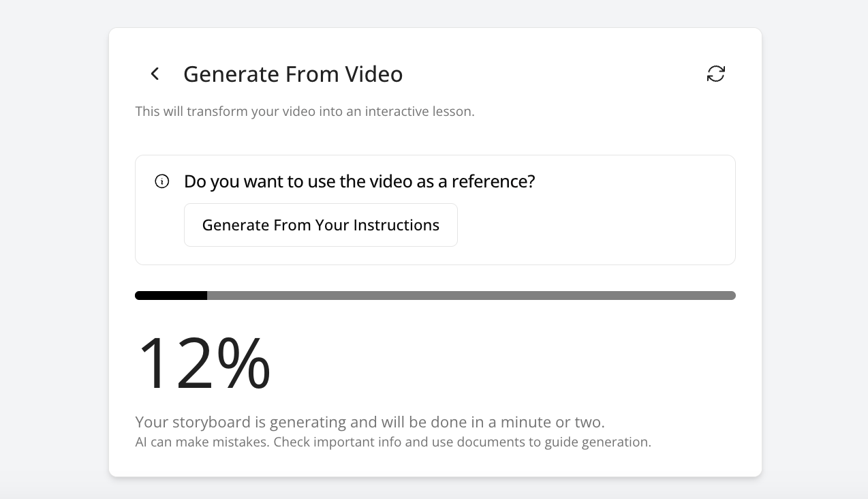Screen dimensions: 868x499
Task: Select the Generate From Video heading
Action: tap(293, 74)
